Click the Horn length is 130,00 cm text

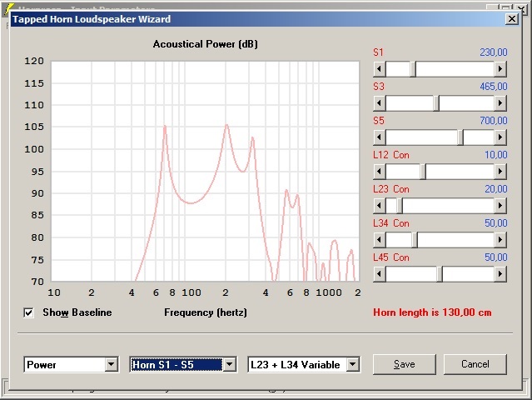pyautogui.click(x=432, y=312)
